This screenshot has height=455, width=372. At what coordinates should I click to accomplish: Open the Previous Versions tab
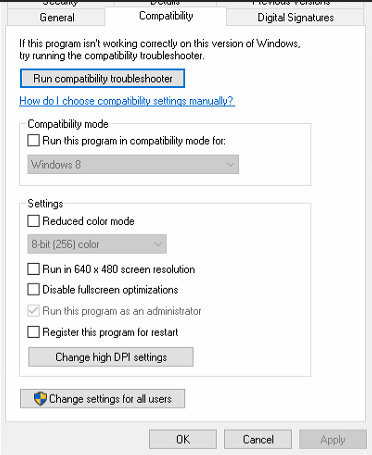[x=291, y=3]
